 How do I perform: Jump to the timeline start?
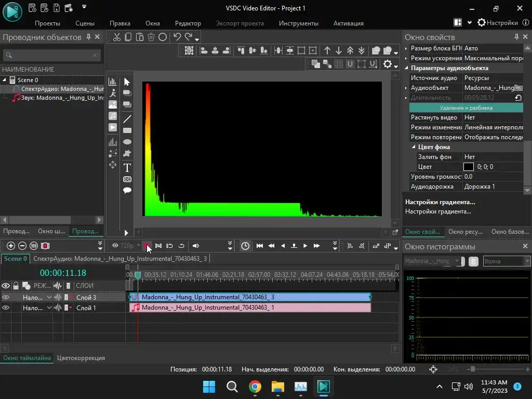(x=260, y=246)
